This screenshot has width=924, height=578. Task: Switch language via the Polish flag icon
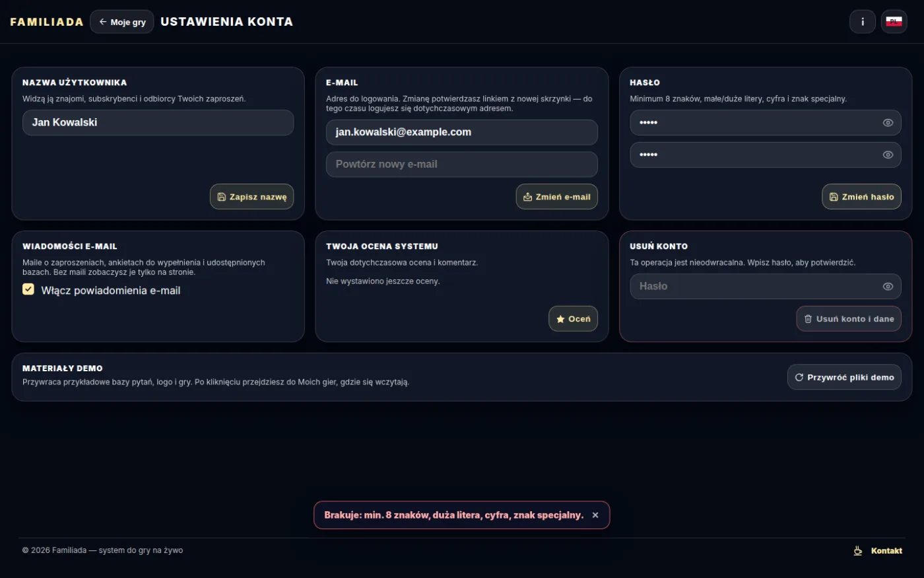point(894,22)
